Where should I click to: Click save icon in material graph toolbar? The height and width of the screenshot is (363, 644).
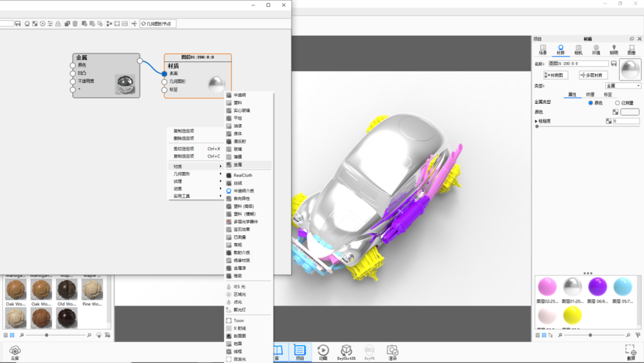[x=18, y=24]
